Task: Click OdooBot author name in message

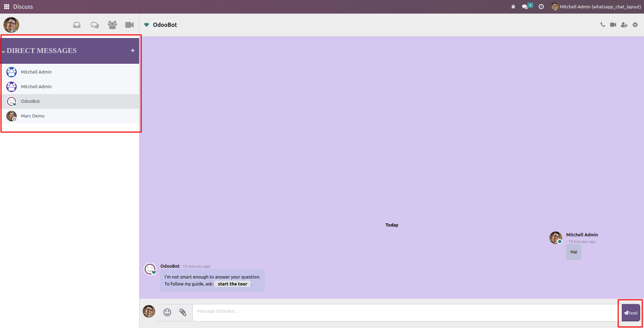Action: pos(170,266)
